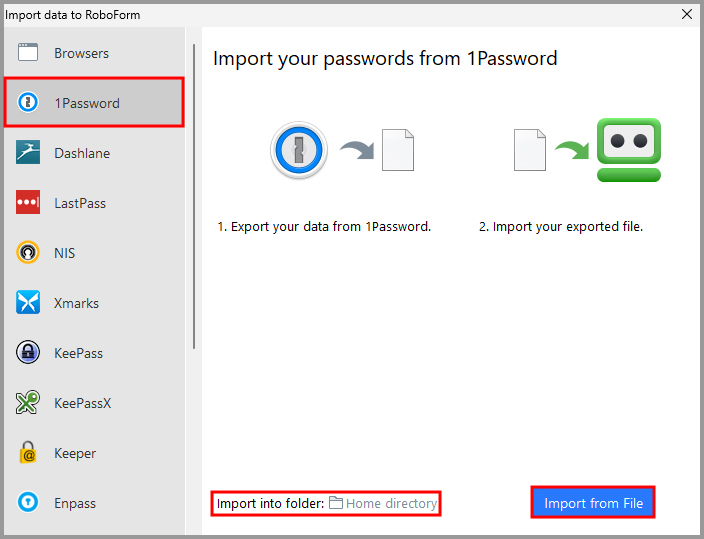
Task: Click the blue Xmarks icon
Action: pos(28,303)
